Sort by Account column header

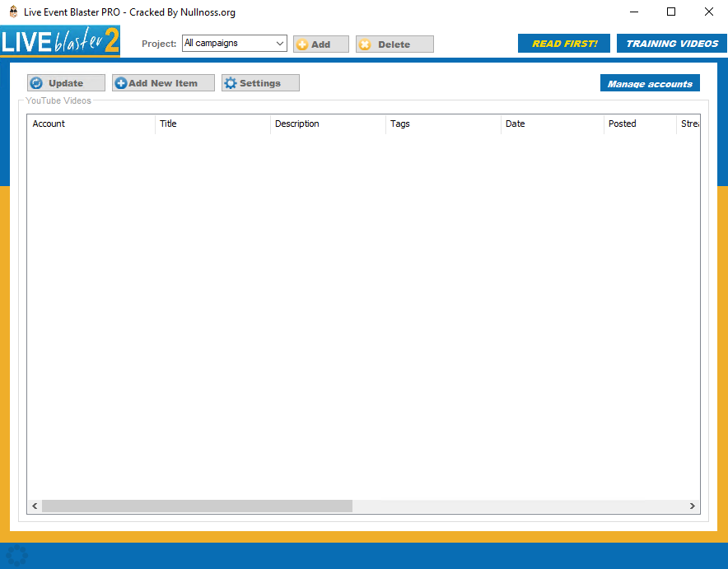point(91,124)
